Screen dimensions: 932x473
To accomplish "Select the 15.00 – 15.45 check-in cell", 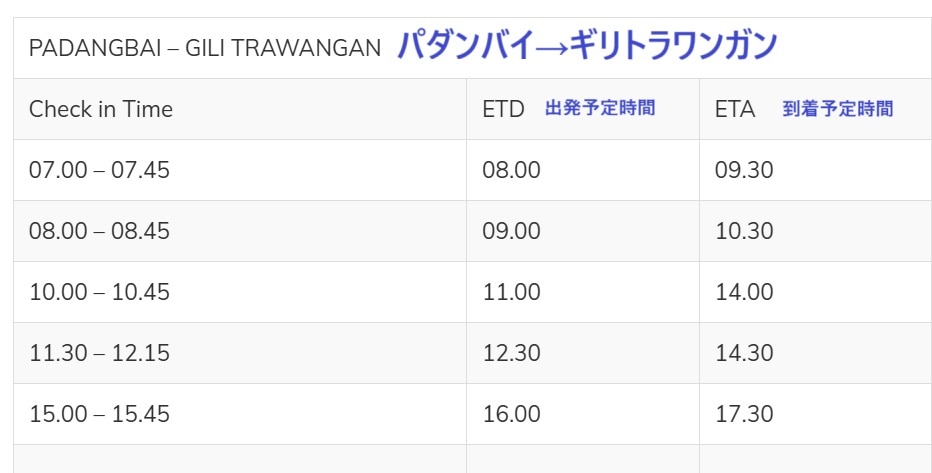I will click(100, 414).
